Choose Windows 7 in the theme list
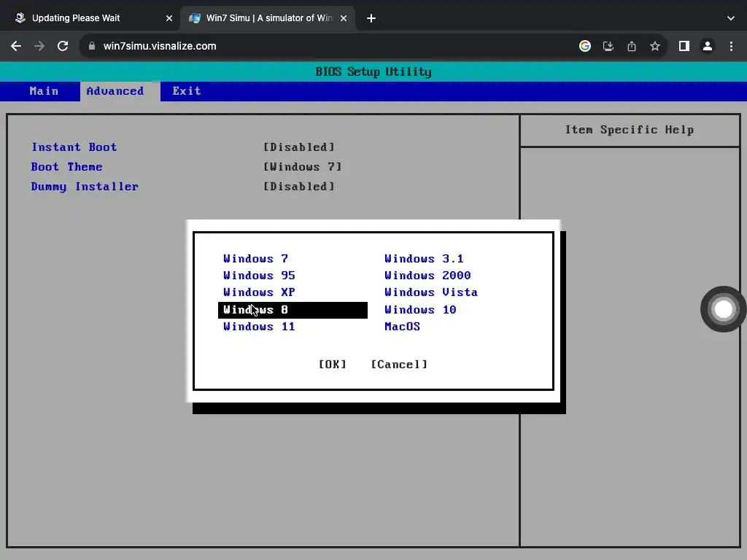This screenshot has height=560, width=747. [x=255, y=259]
